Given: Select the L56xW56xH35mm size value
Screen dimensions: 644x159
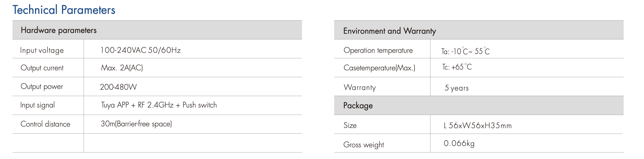Looking at the screenshot, I should (478, 126).
